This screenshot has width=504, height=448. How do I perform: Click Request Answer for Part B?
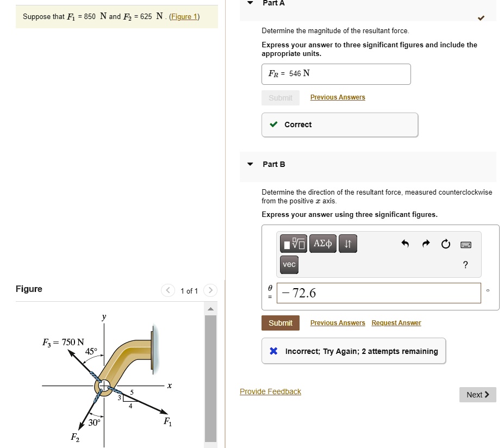(x=396, y=322)
